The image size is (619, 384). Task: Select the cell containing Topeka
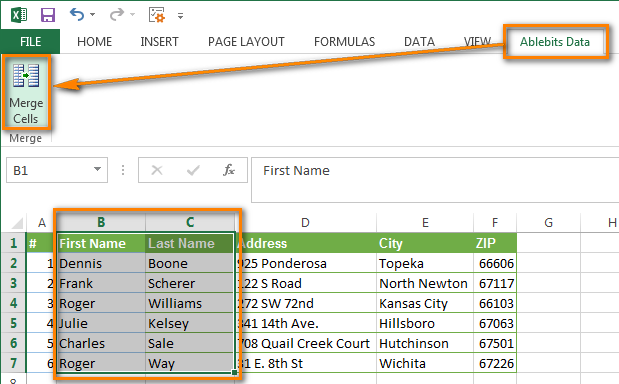click(x=425, y=263)
